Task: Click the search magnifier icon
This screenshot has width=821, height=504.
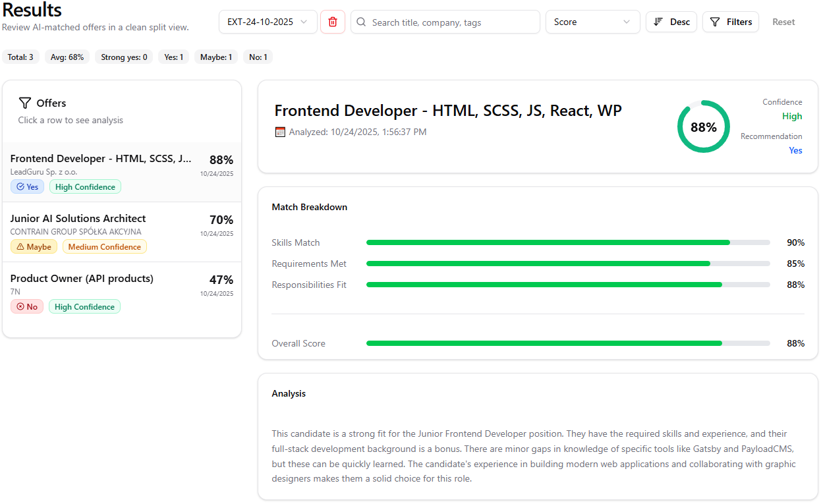Action: pyautogui.click(x=361, y=22)
